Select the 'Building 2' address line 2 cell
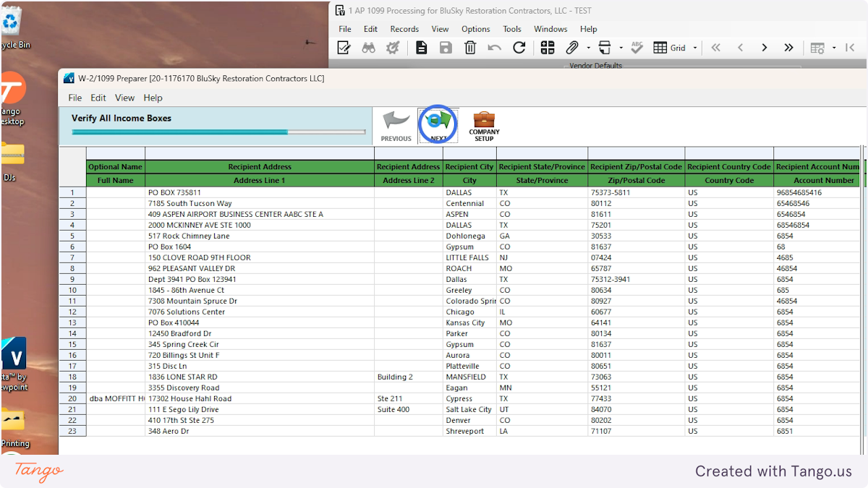868x488 pixels. coord(409,377)
